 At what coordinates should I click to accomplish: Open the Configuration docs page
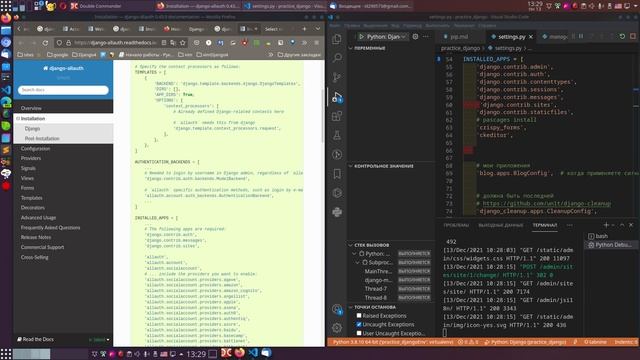click(36, 149)
